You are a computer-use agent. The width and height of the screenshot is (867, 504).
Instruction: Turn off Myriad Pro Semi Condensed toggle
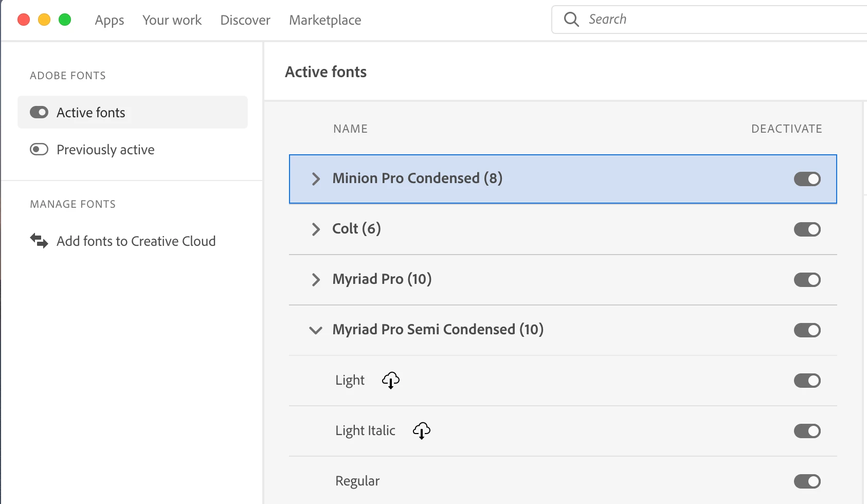[807, 330]
